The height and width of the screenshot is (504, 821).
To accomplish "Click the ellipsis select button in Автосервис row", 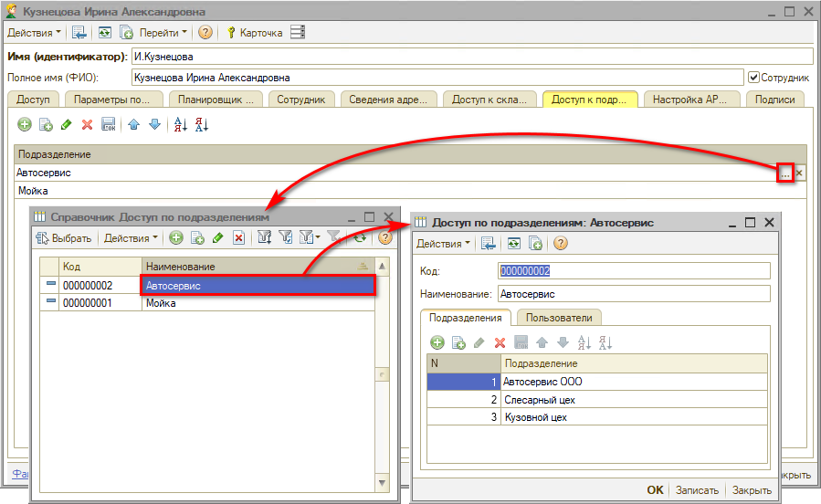I will pyautogui.click(x=785, y=173).
